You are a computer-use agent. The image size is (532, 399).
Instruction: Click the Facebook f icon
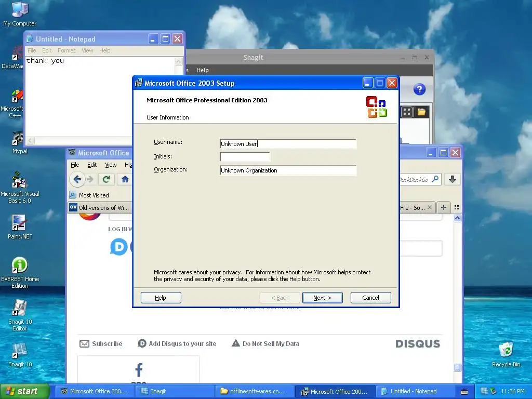[x=139, y=369]
